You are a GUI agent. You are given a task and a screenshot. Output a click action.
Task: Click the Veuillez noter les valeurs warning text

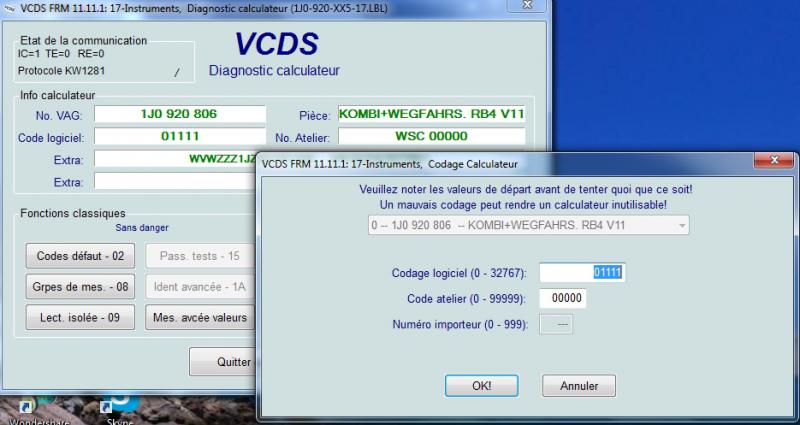pyautogui.click(x=526, y=190)
